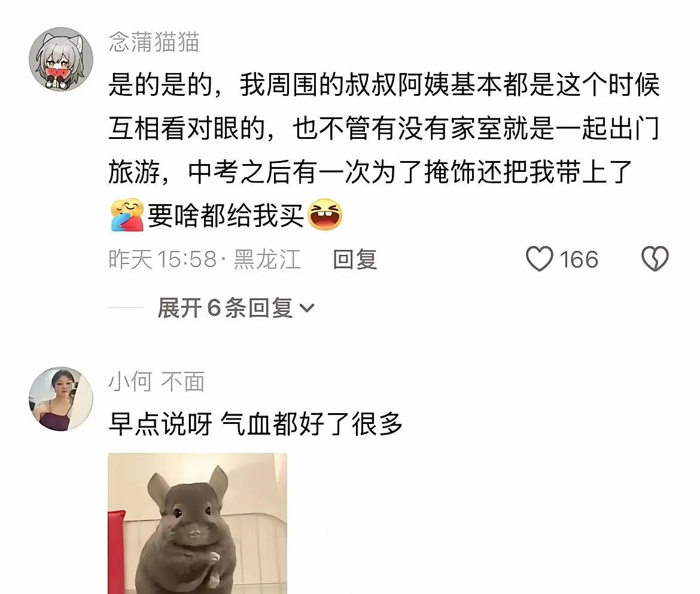Click the hugging emoji in comment

(127, 215)
